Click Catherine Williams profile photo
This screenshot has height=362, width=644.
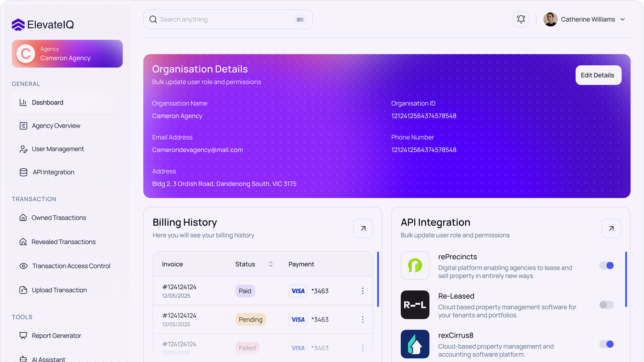550,19
